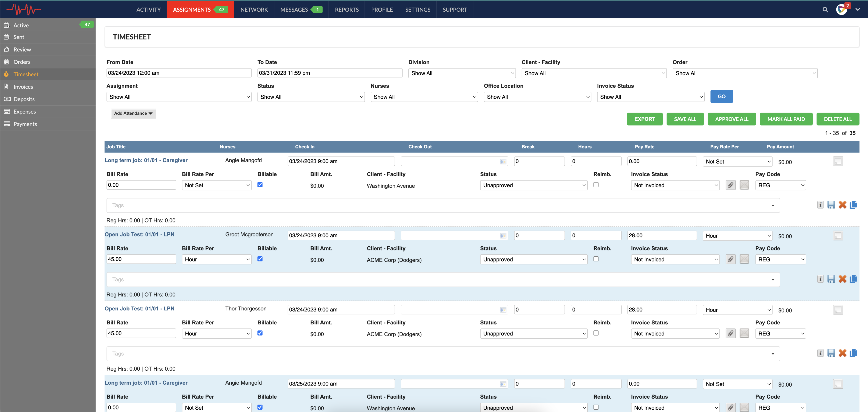Tick row select box for Thor Thorgesson entry
The width and height of the screenshot is (868, 412).
[838, 310]
